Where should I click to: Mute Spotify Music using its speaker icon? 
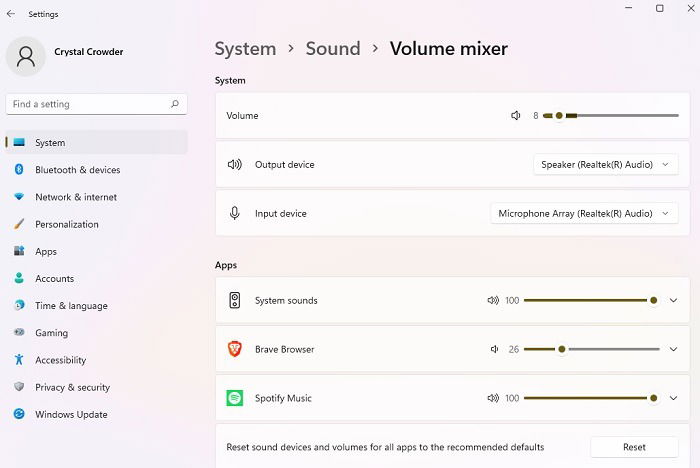[x=493, y=398]
